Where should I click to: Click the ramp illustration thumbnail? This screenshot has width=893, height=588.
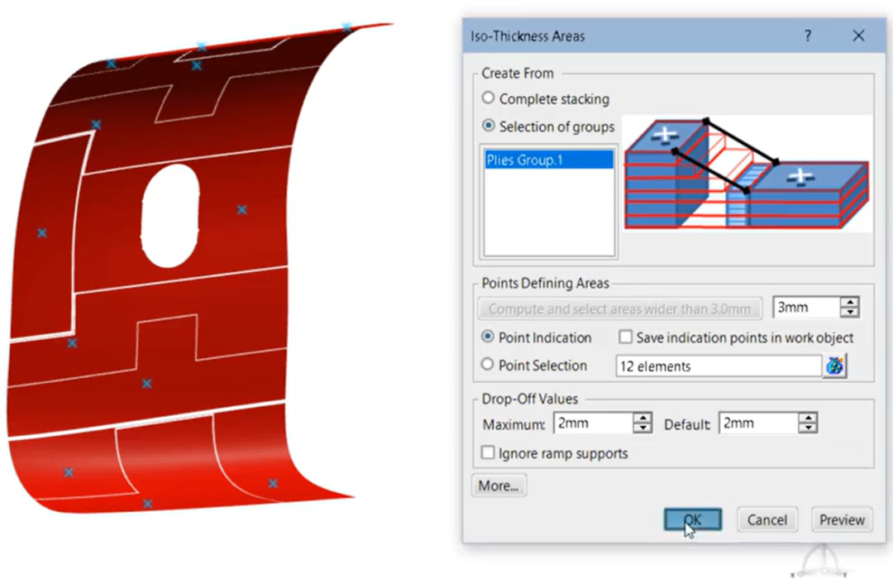click(747, 173)
